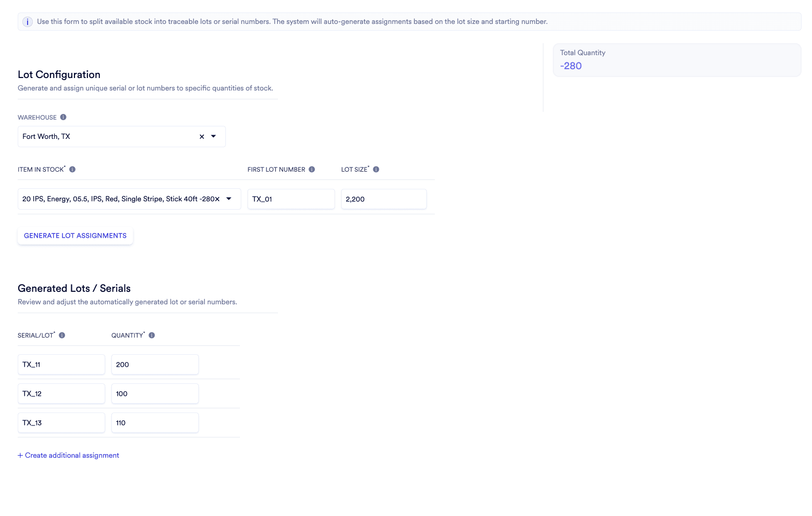Click the TX_13 serial/lot field
The image size is (812, 516).
pyautogui.click(x=61, y=422)
